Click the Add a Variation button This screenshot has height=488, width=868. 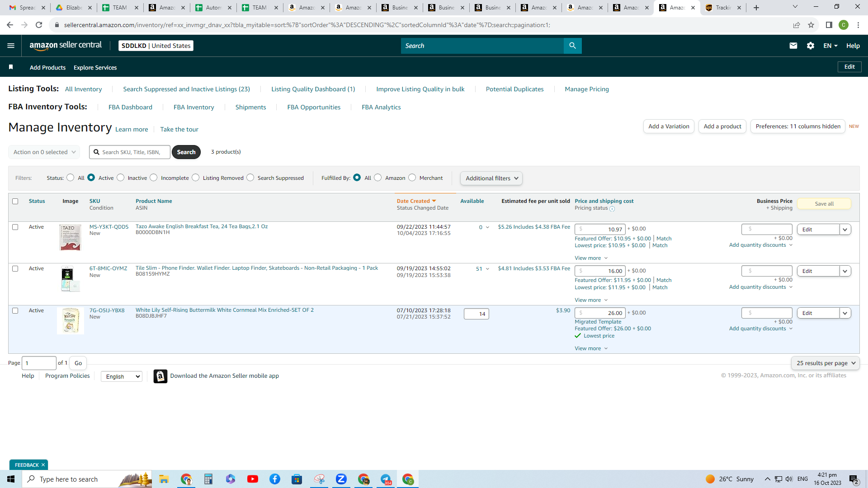click(x=669, y=126)
